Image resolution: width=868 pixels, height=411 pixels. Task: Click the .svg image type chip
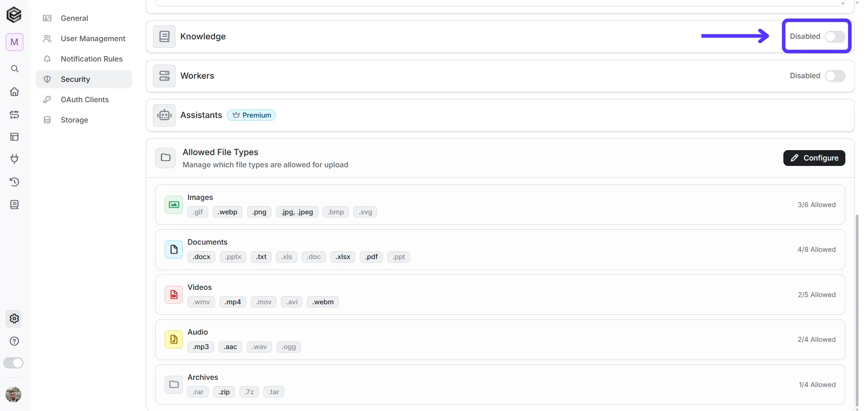point(365,212)
